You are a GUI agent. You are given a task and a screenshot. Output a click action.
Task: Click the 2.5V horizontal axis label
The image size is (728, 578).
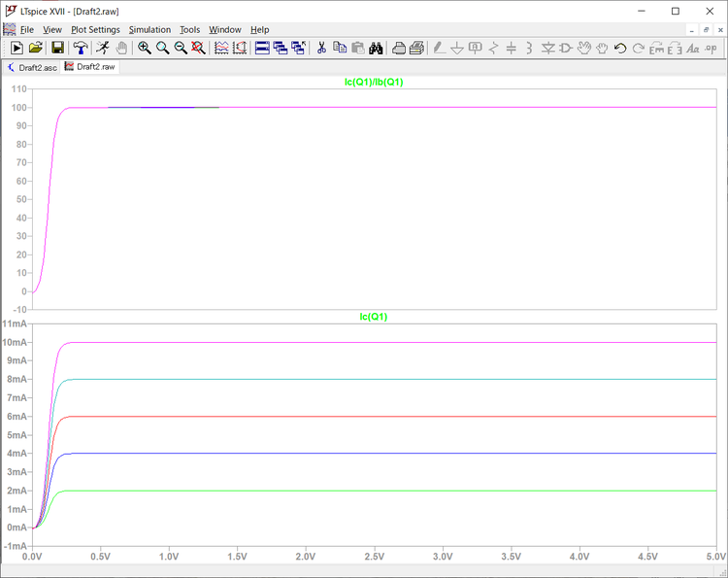pyautogui.click(x=374, y=557)
